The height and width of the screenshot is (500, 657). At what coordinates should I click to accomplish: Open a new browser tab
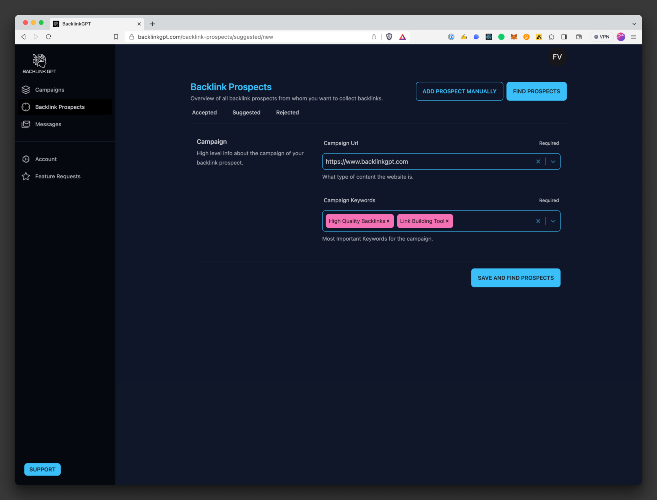point(153,24)
